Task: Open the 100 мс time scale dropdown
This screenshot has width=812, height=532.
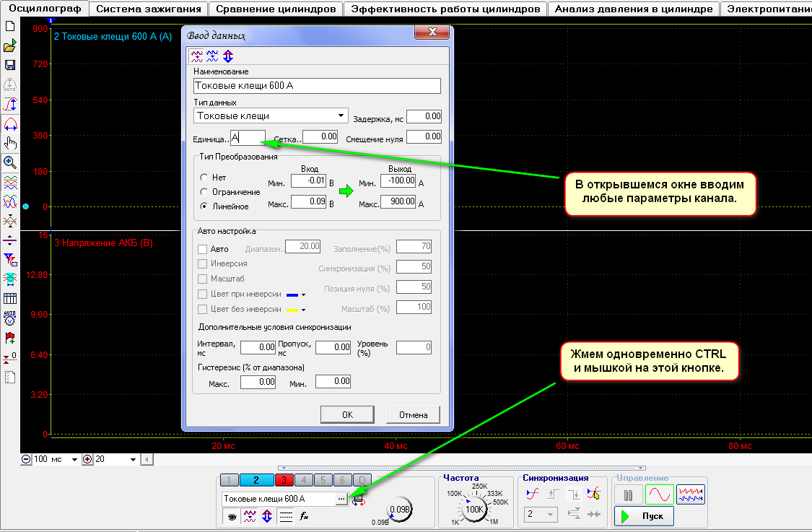Action: (74, 460)
